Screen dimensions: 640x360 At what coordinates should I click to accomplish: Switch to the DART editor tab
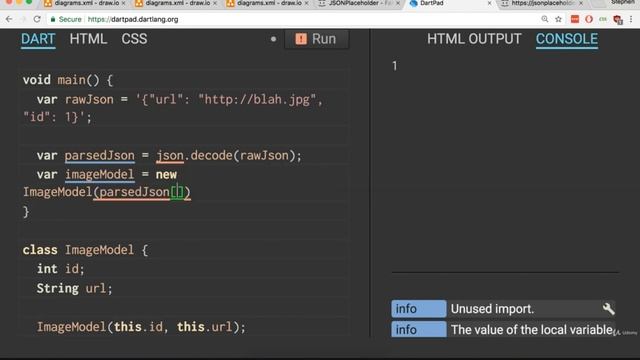(38, 39)
